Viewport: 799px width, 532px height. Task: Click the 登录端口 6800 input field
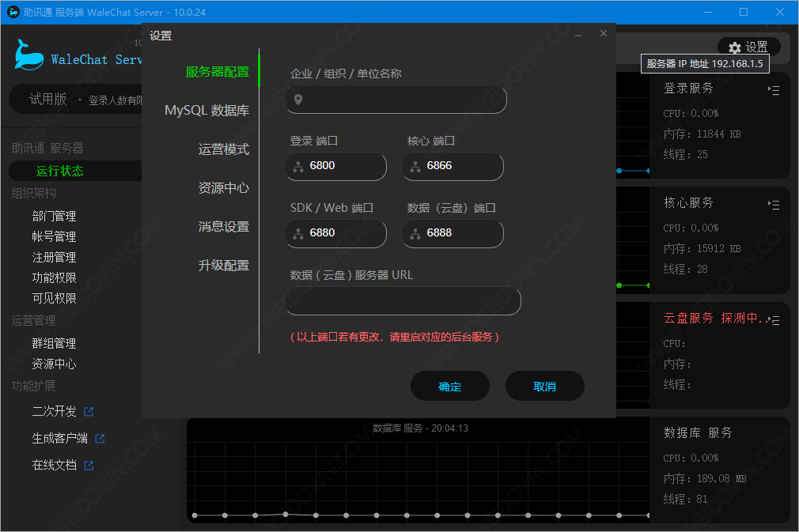coord(335,167)
